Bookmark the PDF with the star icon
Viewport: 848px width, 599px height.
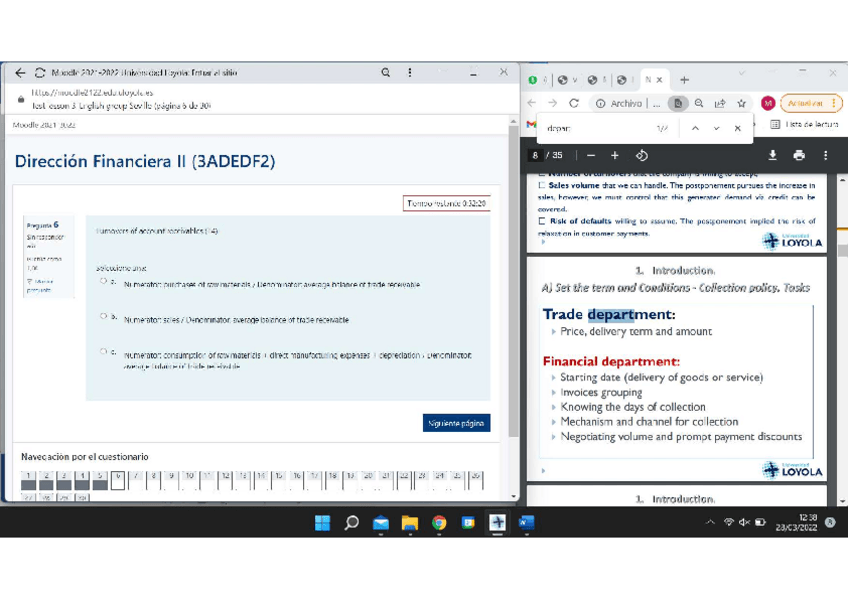741,103
